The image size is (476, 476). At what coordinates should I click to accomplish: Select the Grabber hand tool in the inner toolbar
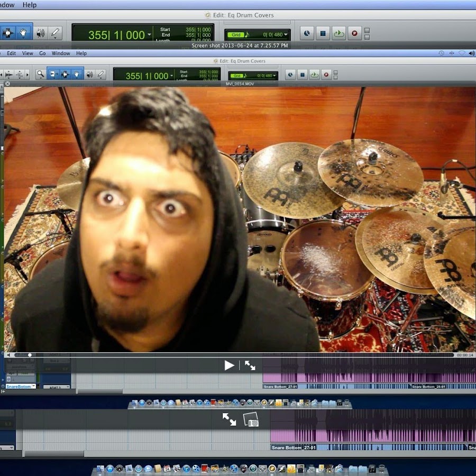[x=77, y=74]
